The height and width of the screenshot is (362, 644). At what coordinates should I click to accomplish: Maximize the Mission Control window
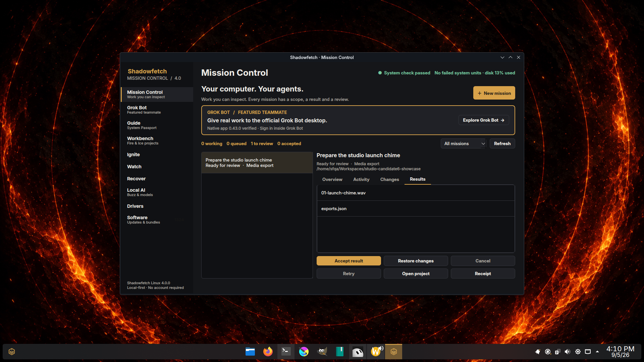click(x=511, y=57)
